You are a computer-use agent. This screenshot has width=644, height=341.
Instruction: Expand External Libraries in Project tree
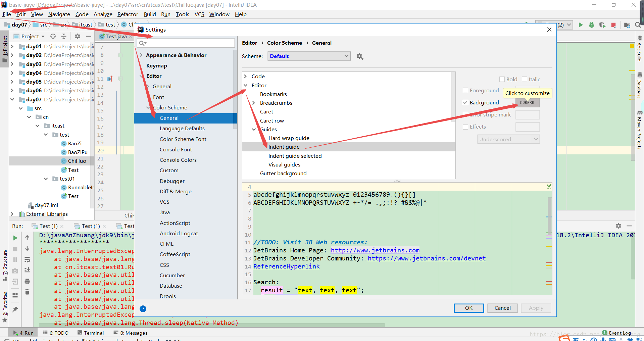point(12,214)
